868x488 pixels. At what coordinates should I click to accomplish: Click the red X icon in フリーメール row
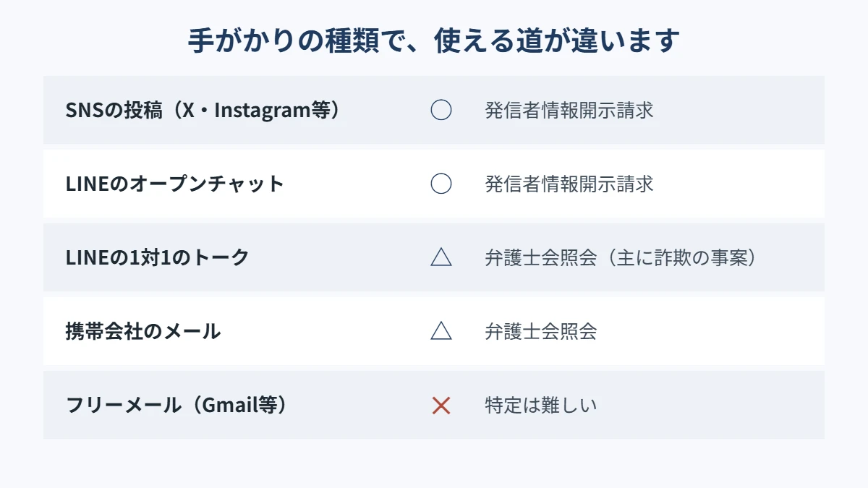coord(441,405)
